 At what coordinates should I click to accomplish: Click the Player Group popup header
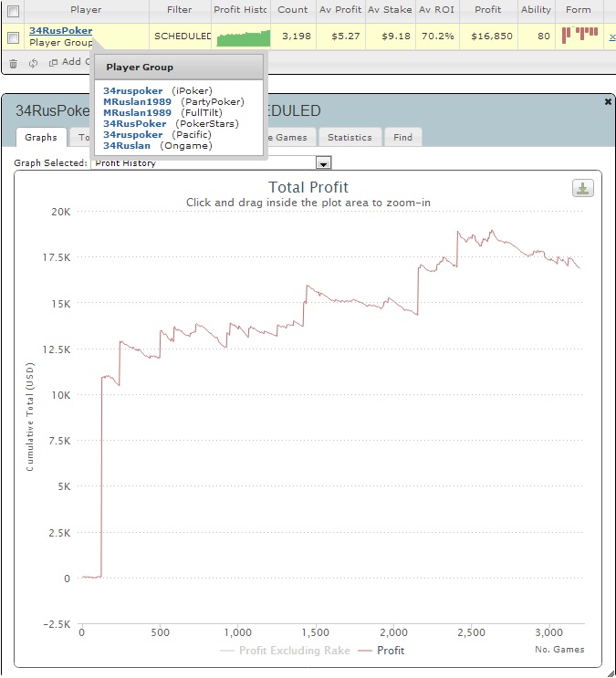(179, 67)
